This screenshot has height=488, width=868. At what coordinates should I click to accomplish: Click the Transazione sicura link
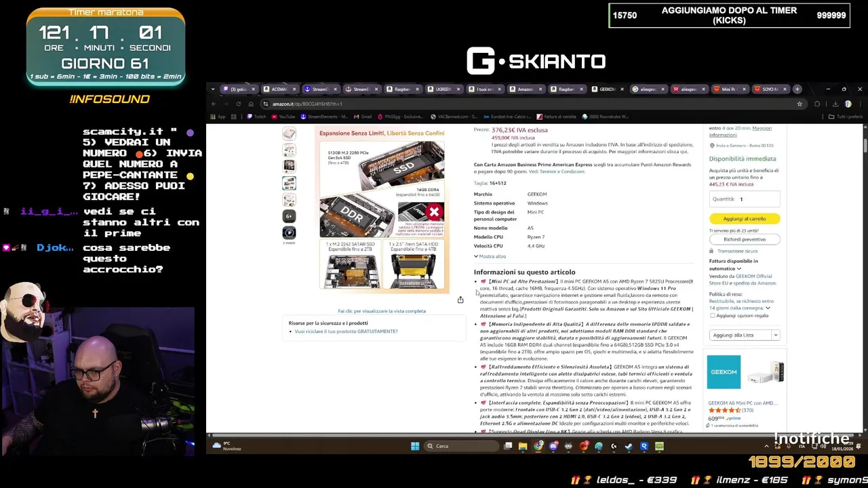[737, 251]
